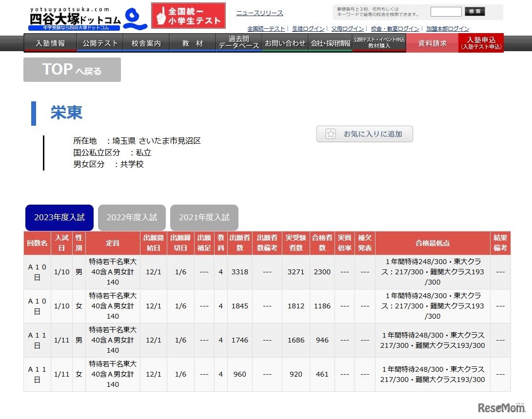Click the Yotsuya Otsuka dotcom logo
The width and height of the screenshot is (532, 419).
point(88,19)
